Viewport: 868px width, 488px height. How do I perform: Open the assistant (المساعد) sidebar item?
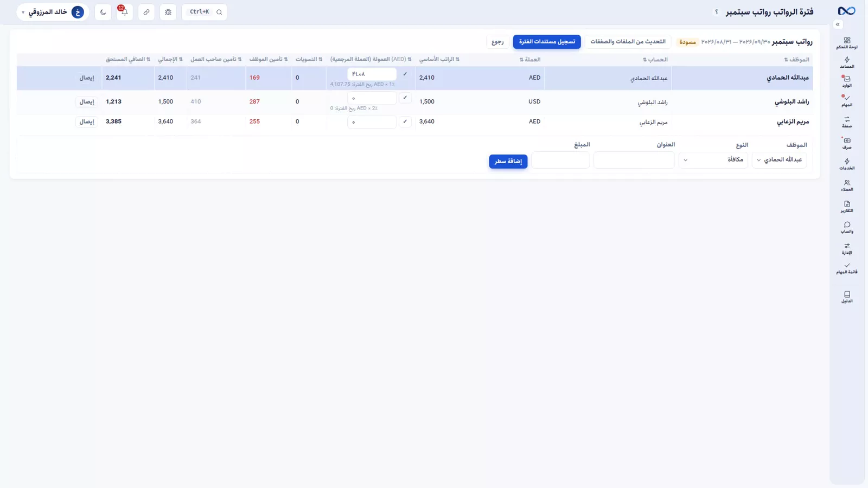(x=847, y=63)
